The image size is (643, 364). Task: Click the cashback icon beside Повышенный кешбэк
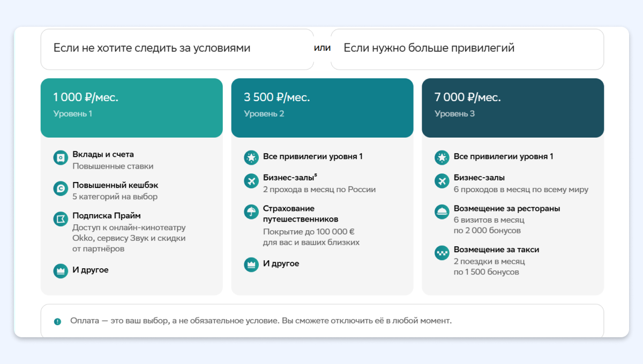61,188
